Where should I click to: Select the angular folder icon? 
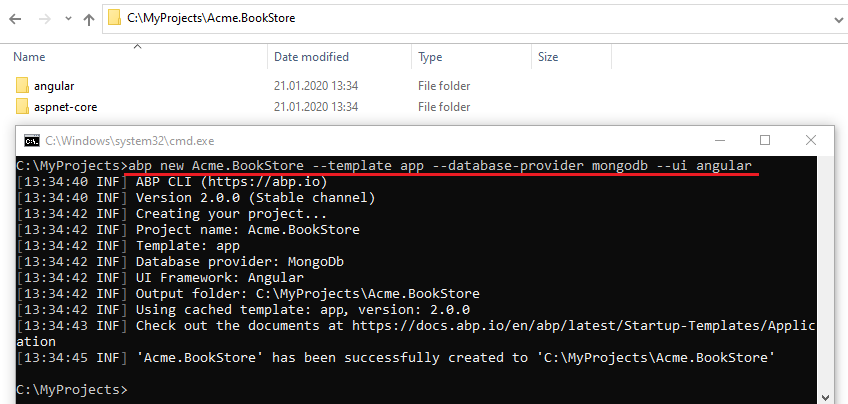tap(24, 86)
